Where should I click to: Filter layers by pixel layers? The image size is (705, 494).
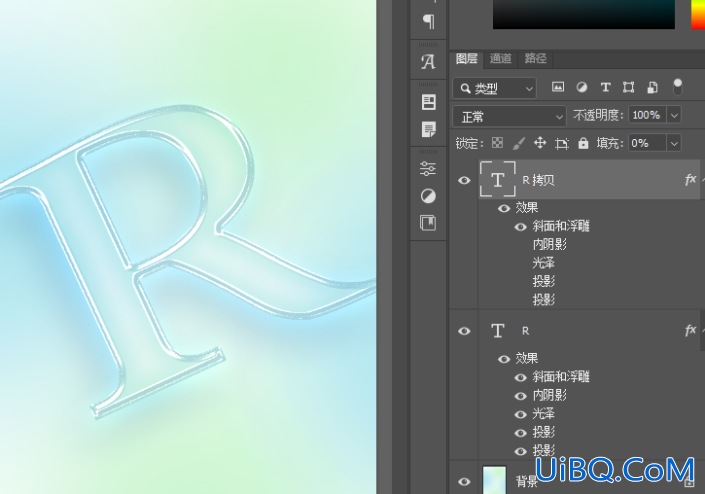[558, 87]
